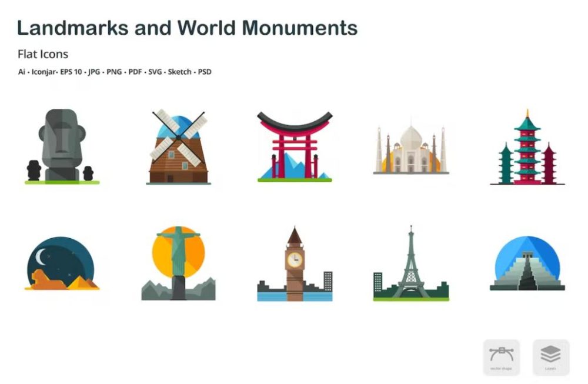
Task: Click the Landmarks and World Monuments title
Action: (x=188, y=28)
